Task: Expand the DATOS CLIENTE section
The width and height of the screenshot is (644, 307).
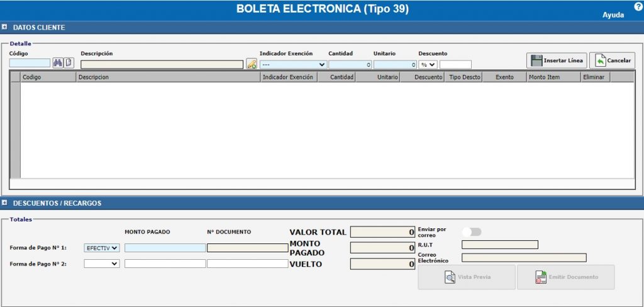Action: (x=5, y=27)
